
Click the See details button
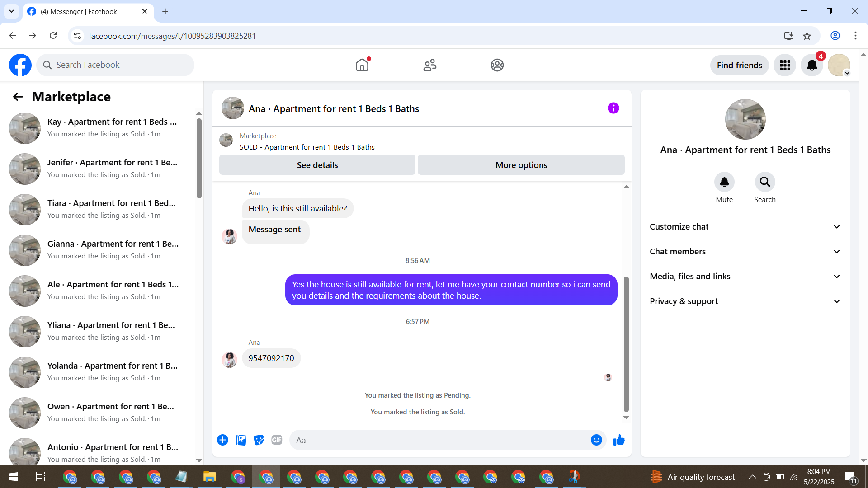click(317, 165)
